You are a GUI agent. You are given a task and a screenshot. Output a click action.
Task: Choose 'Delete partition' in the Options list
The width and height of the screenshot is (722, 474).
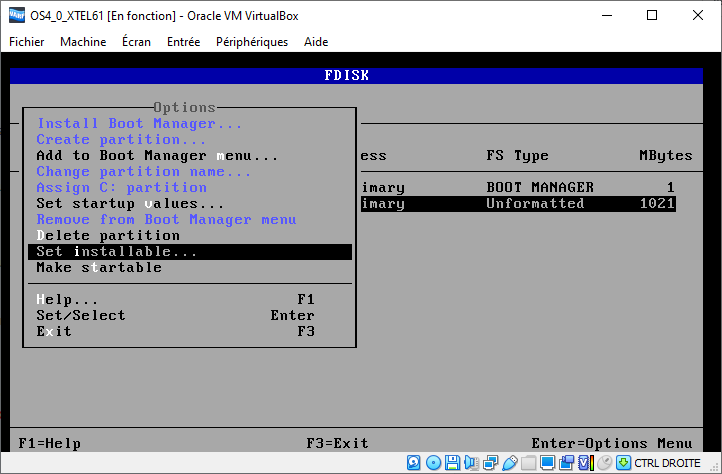(x=108, y=236)
